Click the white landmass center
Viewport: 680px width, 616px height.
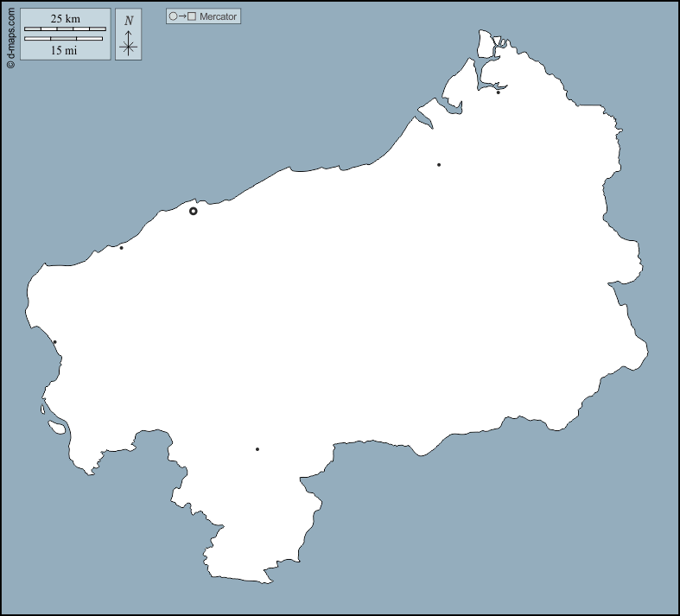click(346, 302)
